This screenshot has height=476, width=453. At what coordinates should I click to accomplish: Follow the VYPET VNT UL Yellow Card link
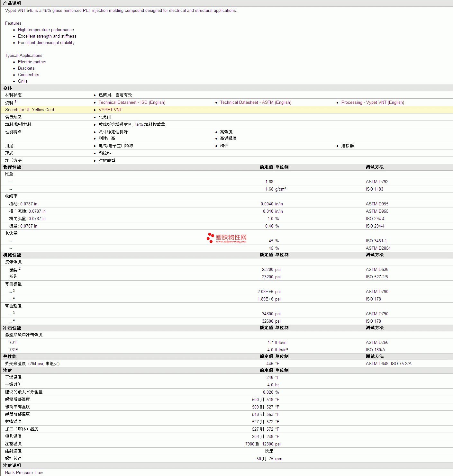coord(110,110)
